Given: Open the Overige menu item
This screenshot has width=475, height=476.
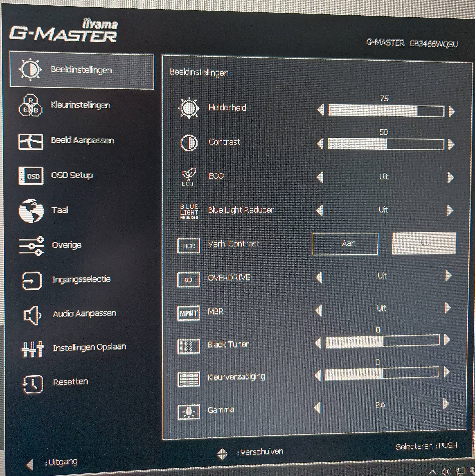Looking at the screenshot, I should point(66,245).
